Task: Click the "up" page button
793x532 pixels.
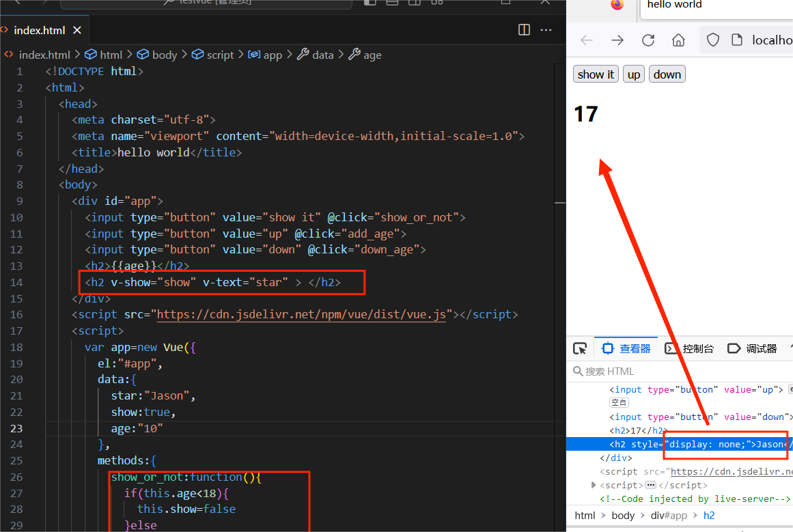Action: tap(634, 74)
